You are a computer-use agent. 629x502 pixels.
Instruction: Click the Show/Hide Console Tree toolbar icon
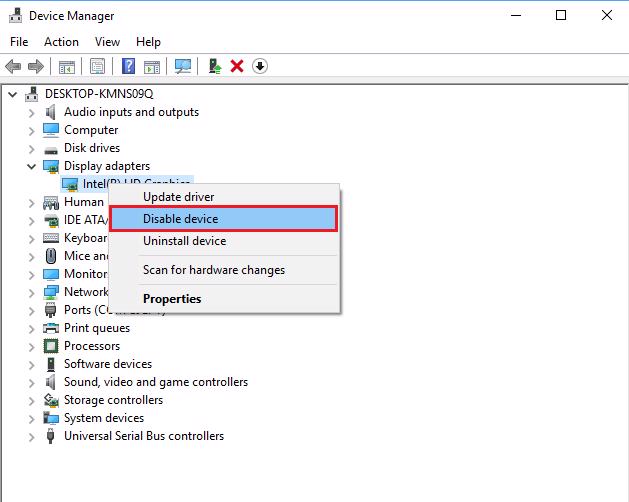pyautogui.click(x=67, y=67)
